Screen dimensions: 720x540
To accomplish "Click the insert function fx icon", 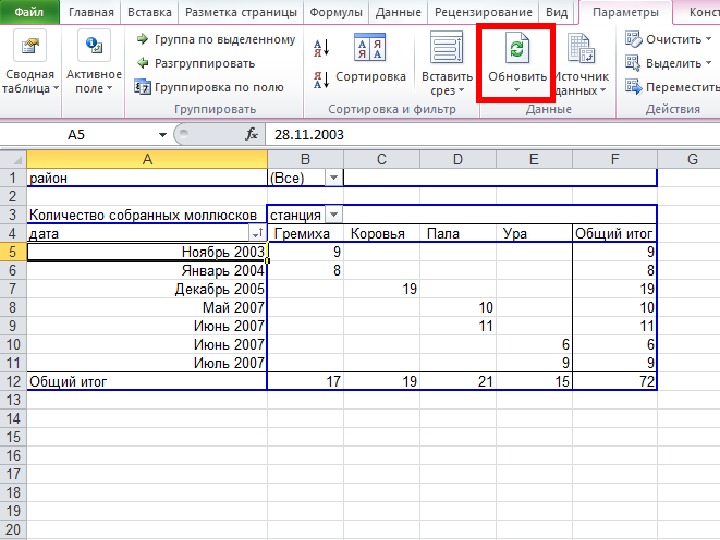I will [251, 133].
